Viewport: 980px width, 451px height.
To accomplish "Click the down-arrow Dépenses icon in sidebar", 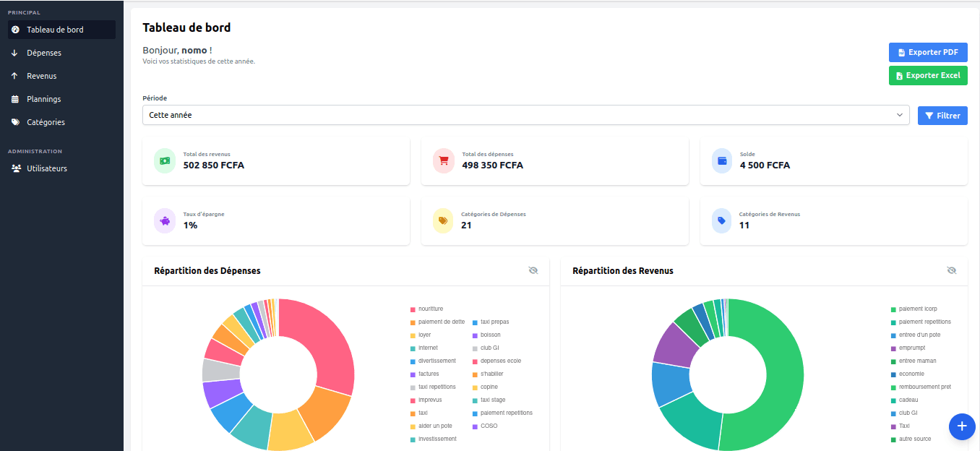I will coord(15,52).
